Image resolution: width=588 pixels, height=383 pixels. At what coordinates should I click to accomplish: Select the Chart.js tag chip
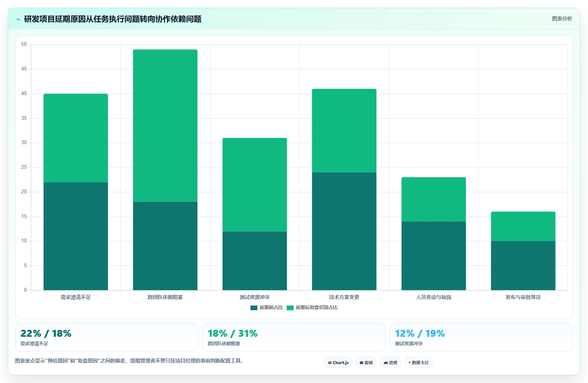click(338, 363)
